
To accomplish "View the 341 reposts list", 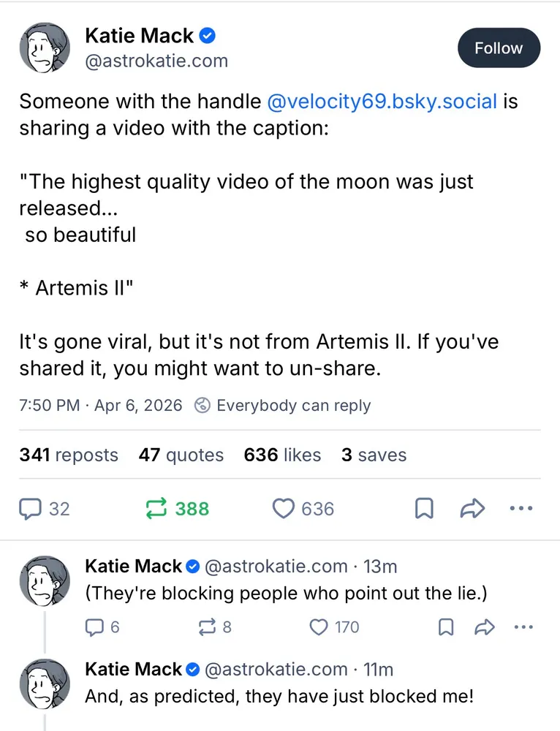I will coord(69,455).
